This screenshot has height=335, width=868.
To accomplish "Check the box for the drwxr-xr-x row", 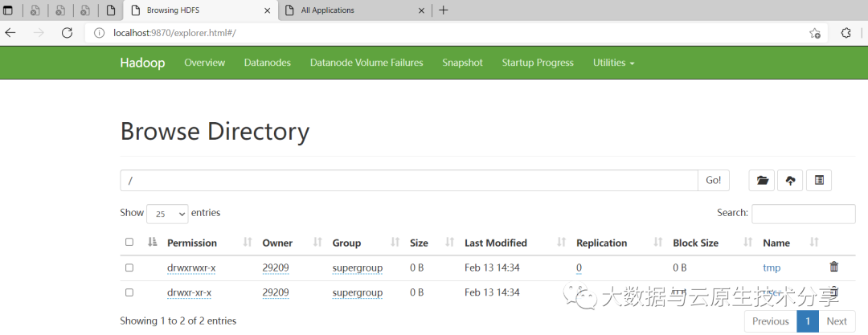I will tap(129, 292).
